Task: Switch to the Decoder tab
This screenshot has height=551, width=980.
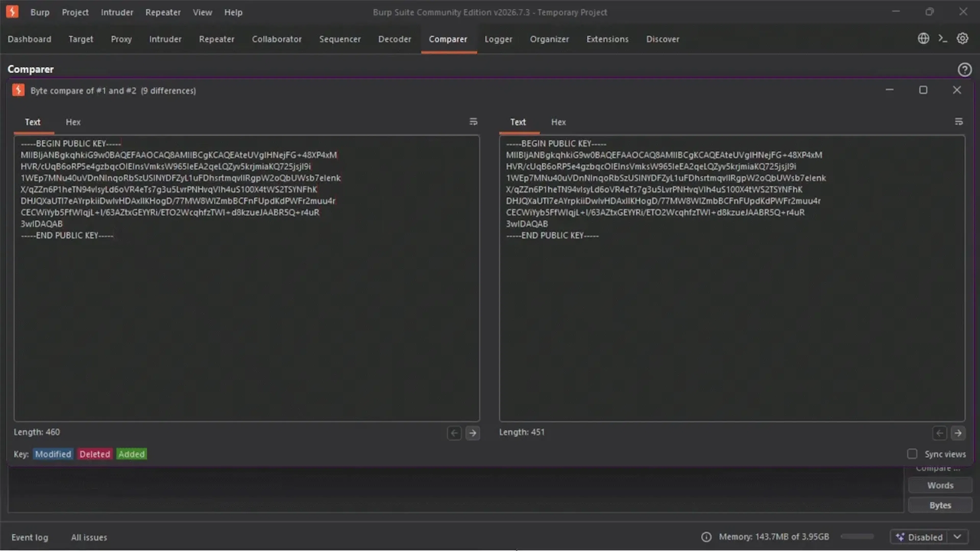Action: tap(395, 39)
